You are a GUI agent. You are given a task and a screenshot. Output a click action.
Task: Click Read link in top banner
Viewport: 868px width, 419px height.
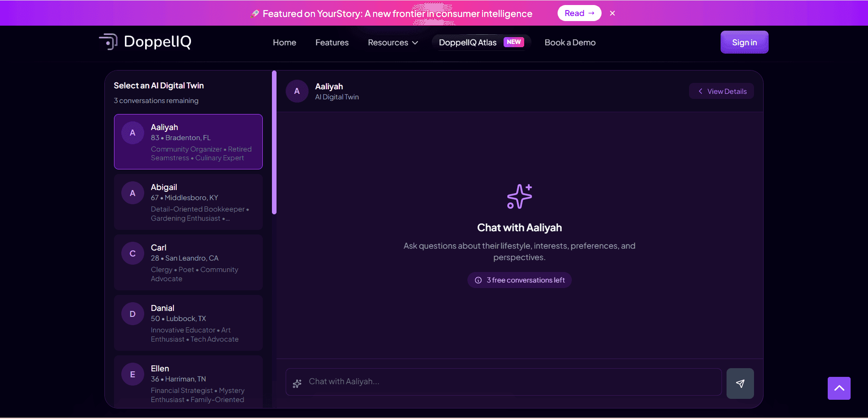(579, 13)
